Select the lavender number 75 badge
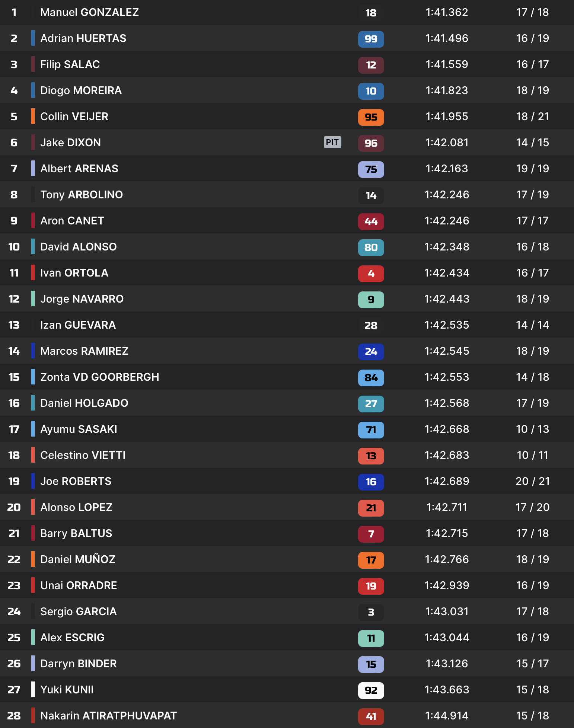The width and height of the screenshot is (574, 728). click(x=371, y=169)
